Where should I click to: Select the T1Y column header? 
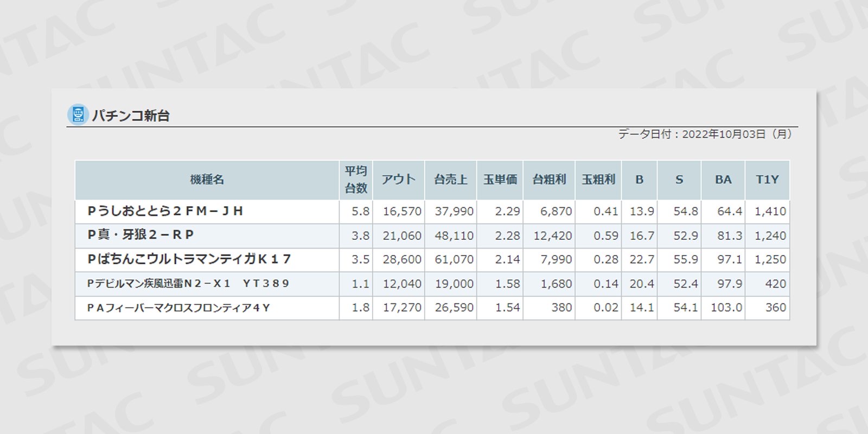768,180
